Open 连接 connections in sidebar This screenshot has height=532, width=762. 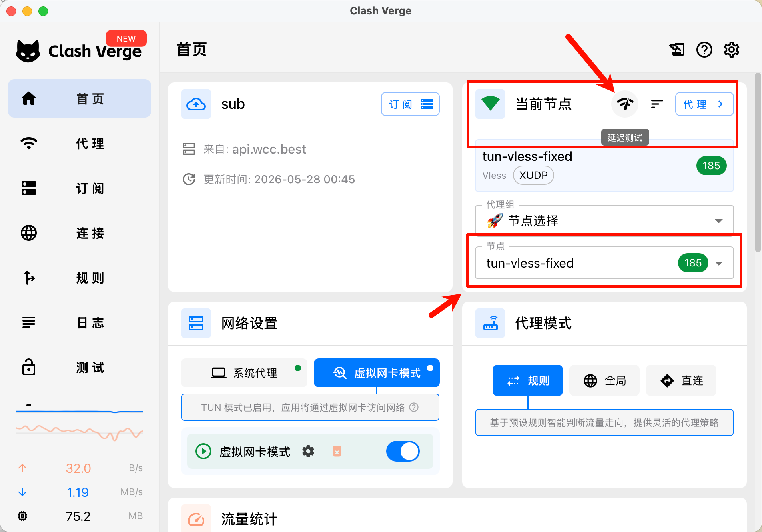click(x=80, y=233)
